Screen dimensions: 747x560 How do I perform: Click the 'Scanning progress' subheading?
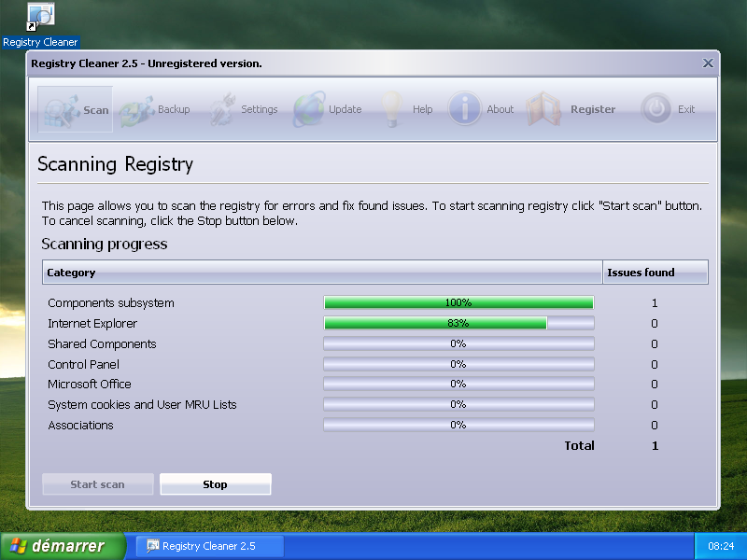(105, 244)
